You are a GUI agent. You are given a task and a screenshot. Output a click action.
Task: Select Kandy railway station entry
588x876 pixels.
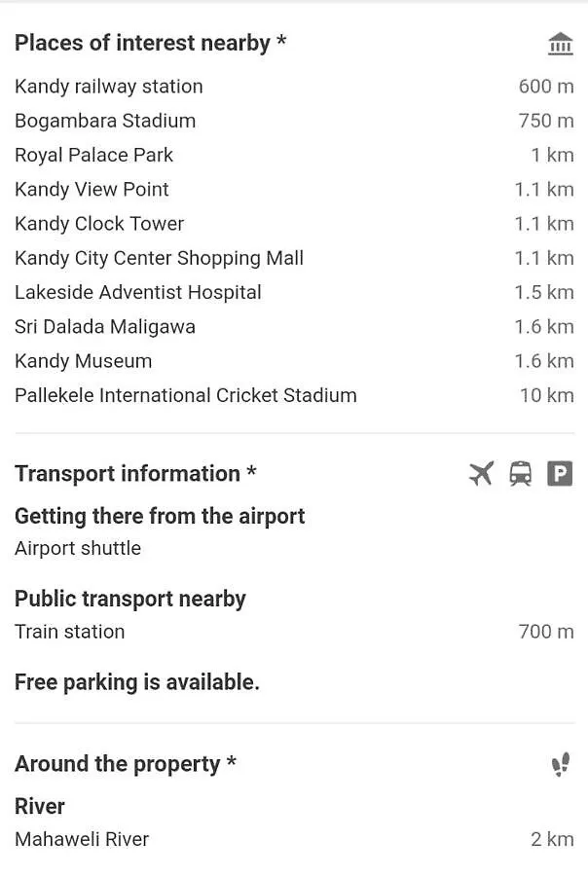294,87
